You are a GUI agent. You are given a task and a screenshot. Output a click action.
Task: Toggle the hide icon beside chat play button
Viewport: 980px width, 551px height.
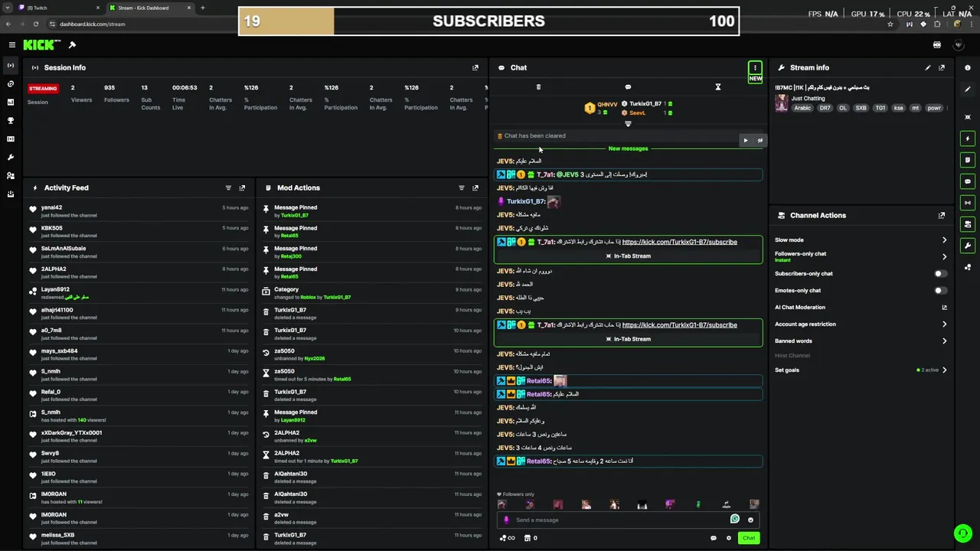tap(759, 140)
